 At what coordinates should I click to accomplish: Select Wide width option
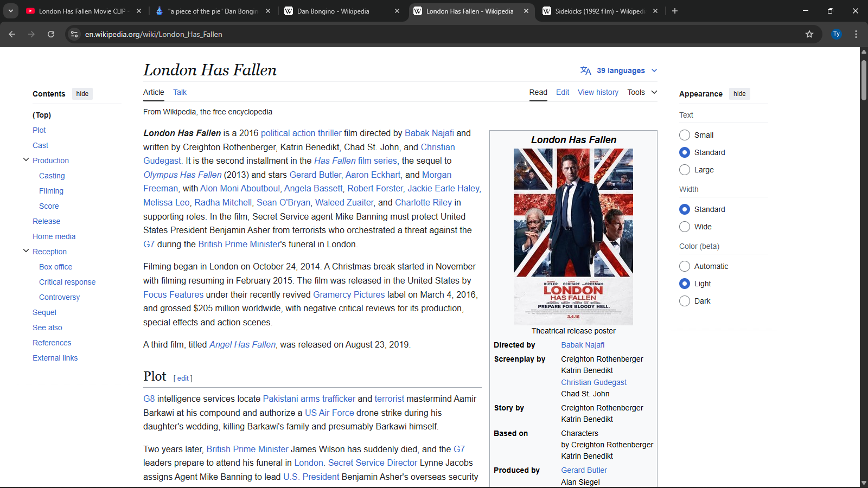pos(685,227)
